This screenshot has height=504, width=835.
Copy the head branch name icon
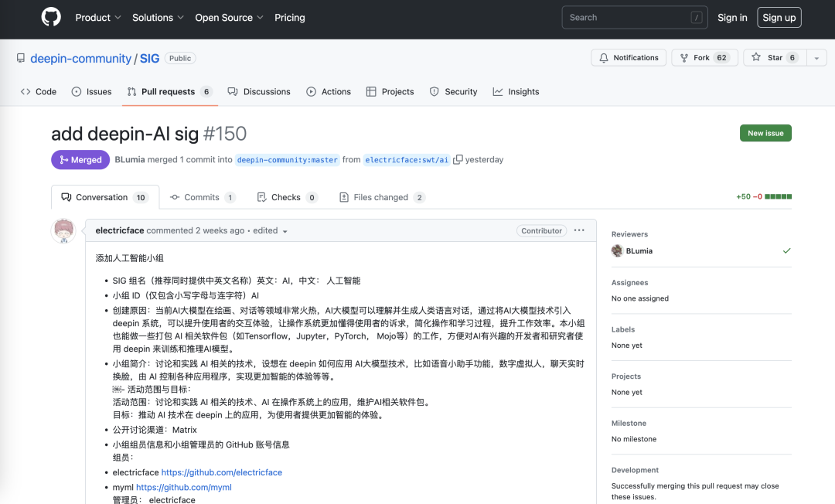458,160
